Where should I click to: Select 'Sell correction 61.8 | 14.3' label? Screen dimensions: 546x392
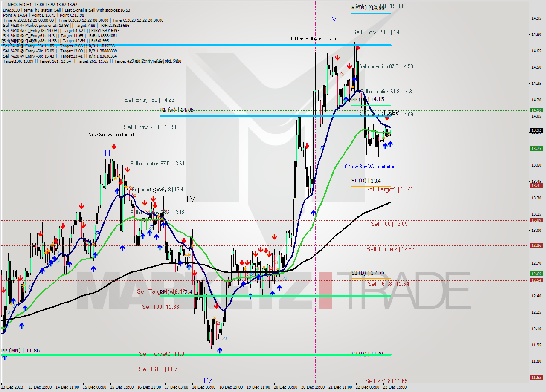386,92
